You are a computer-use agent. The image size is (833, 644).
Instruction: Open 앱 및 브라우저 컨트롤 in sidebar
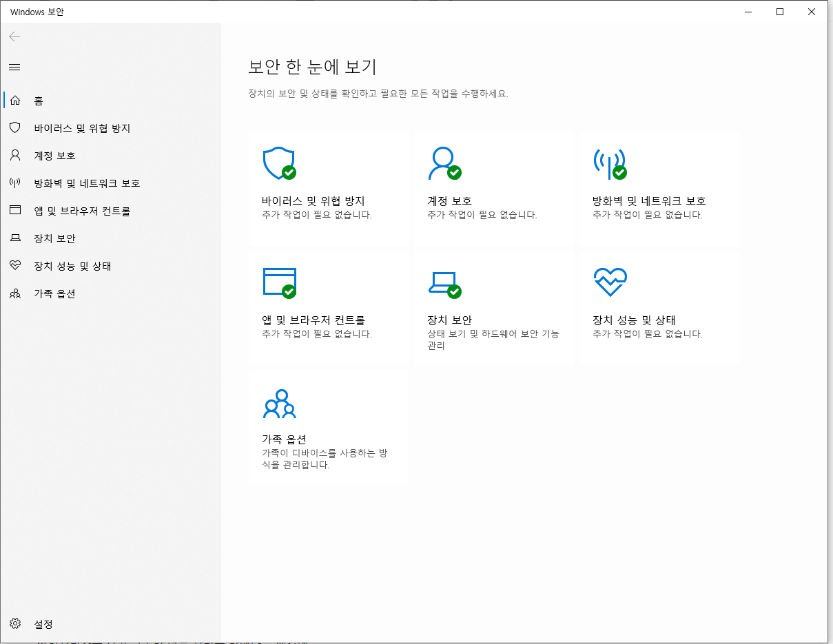pos(110,211)
